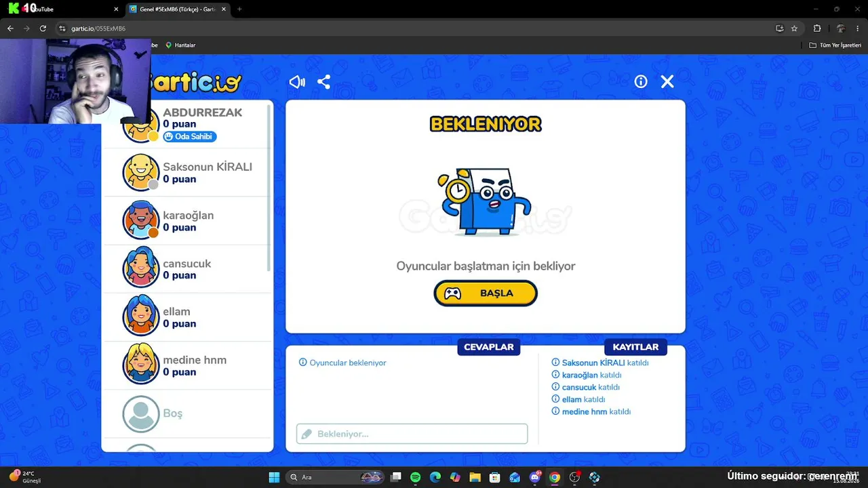Image resolution: width=868 pixels, height=488 pixels.
Task: Leave the room with the X icon
Action: click(667, 81)
